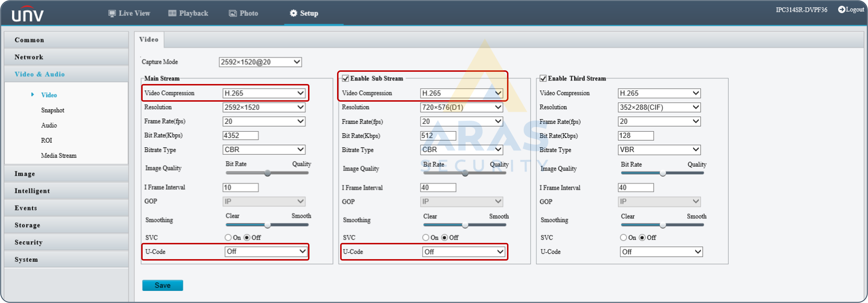Open Sub Stream U-Code dropdown
Viewport: 868px width, 303px height.
463,252
